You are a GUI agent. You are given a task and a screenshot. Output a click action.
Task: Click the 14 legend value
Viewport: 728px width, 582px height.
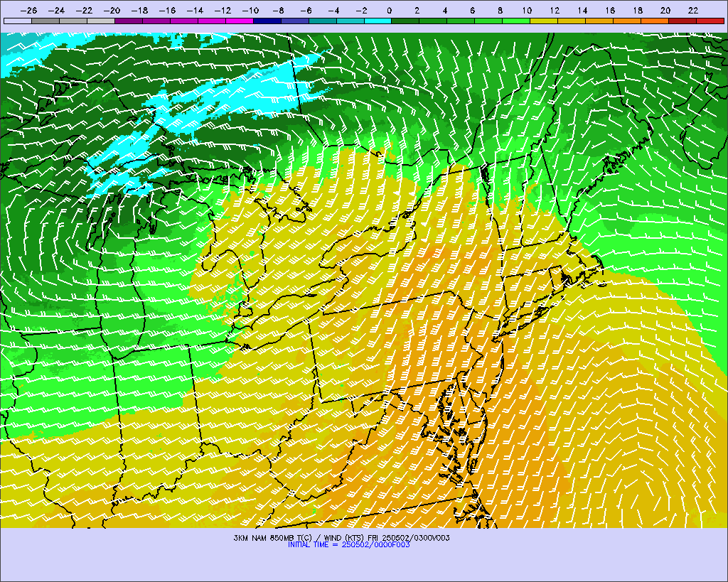(582, 10)
